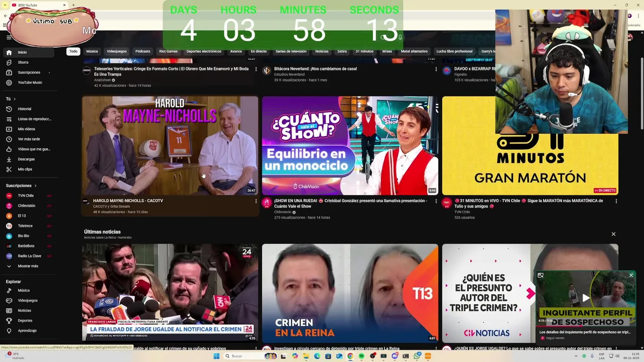The width and height of the screenshot is (644, 362).
Task: Click the CACOTV channel avatar
Action: pos(87,202)
